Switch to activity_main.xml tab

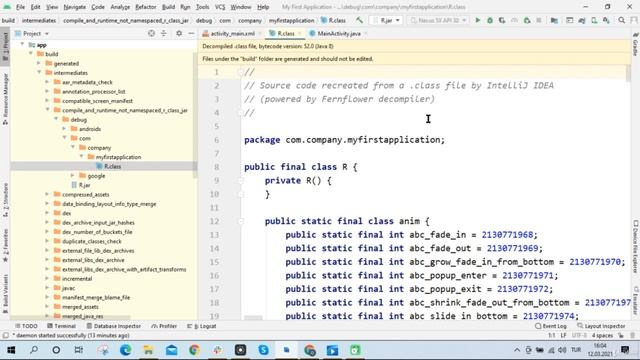pyautogui.click(x=232, y=33)
